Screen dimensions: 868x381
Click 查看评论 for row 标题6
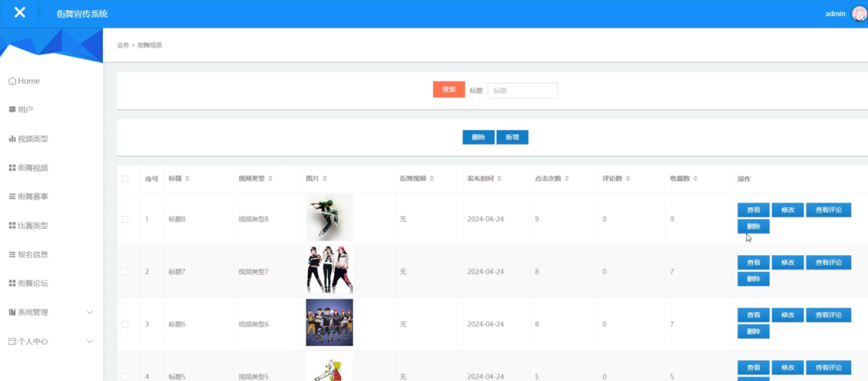coord(829,315)
